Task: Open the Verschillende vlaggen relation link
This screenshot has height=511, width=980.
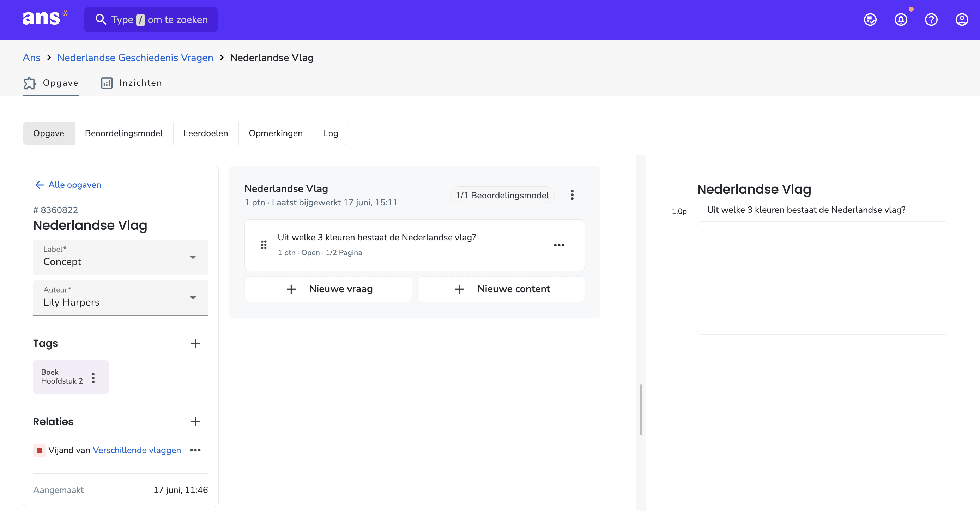Action: pos(137,450)
